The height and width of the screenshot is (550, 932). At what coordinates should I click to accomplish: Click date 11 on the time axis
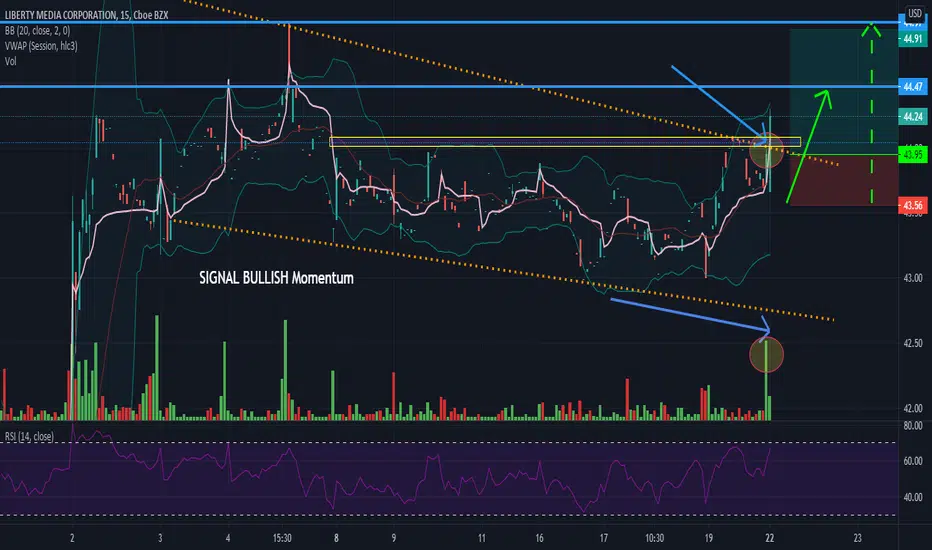coord(481,538)
